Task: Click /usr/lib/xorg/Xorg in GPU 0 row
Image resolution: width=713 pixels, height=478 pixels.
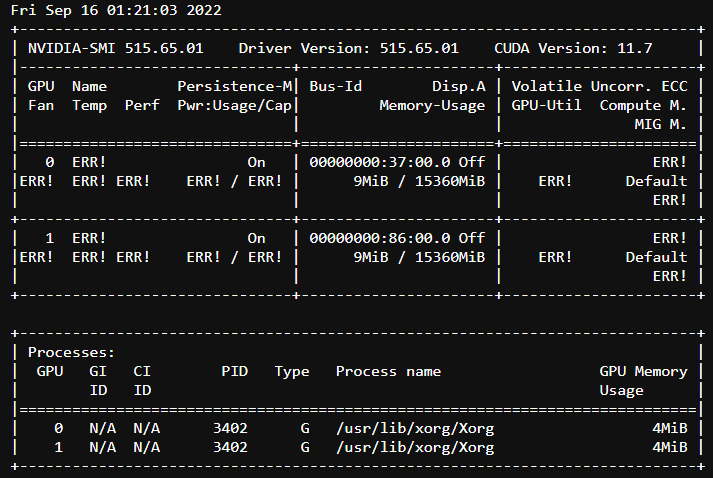Action: [x=415, y=428]
